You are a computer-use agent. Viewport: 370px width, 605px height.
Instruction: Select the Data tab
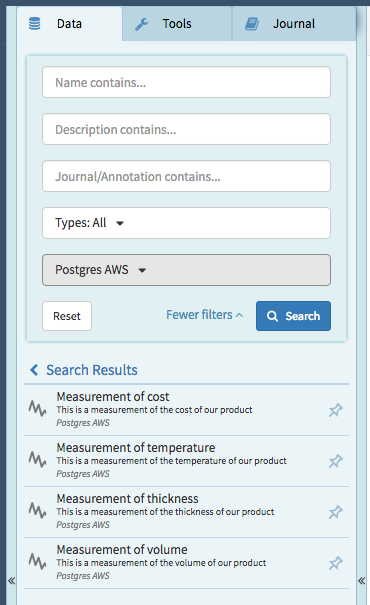coord(69,24)
